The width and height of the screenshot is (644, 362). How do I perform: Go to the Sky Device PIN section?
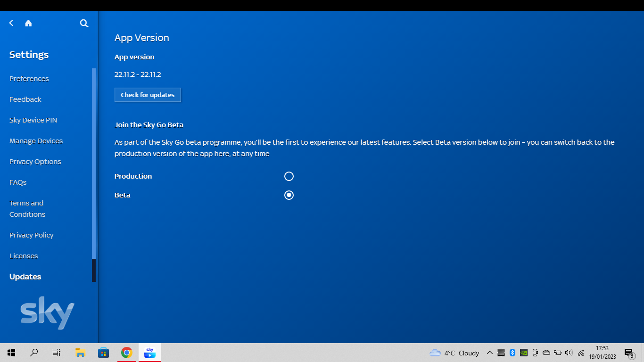[x=33, y=120]
